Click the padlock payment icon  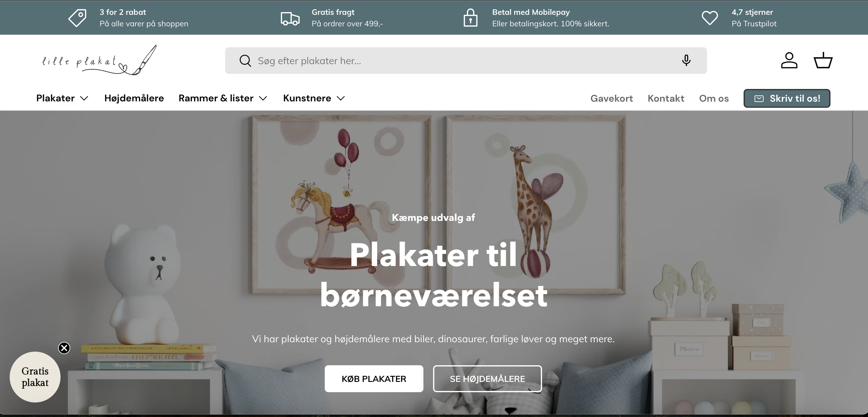click(x=470, y=18)
